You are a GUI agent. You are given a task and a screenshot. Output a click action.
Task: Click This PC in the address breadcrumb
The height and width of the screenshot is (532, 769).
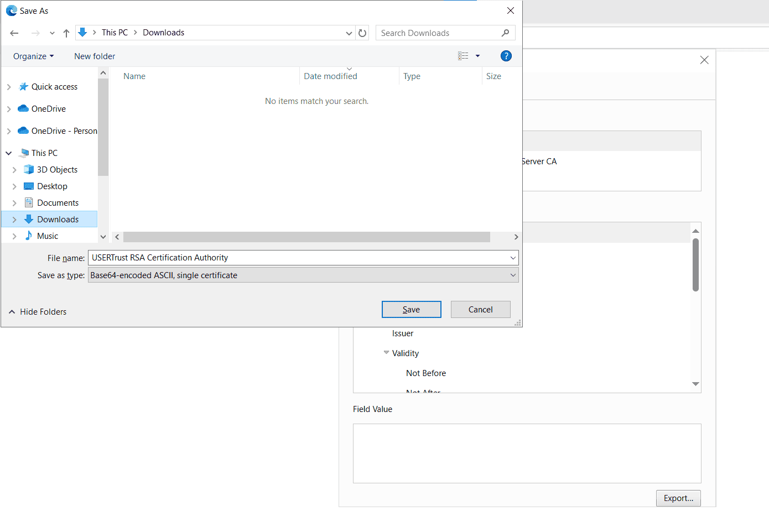115,32
